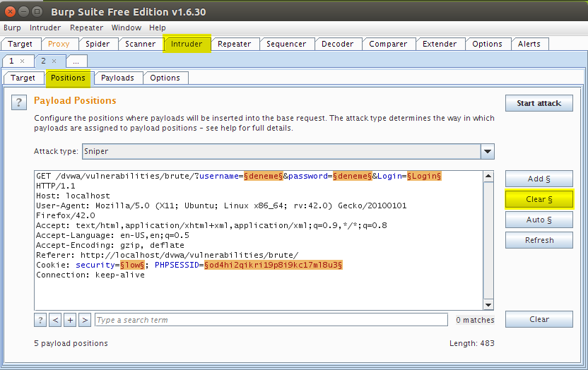Click the Refresh button
This screenshot has width=588, height=370.
tap(539, 240)
